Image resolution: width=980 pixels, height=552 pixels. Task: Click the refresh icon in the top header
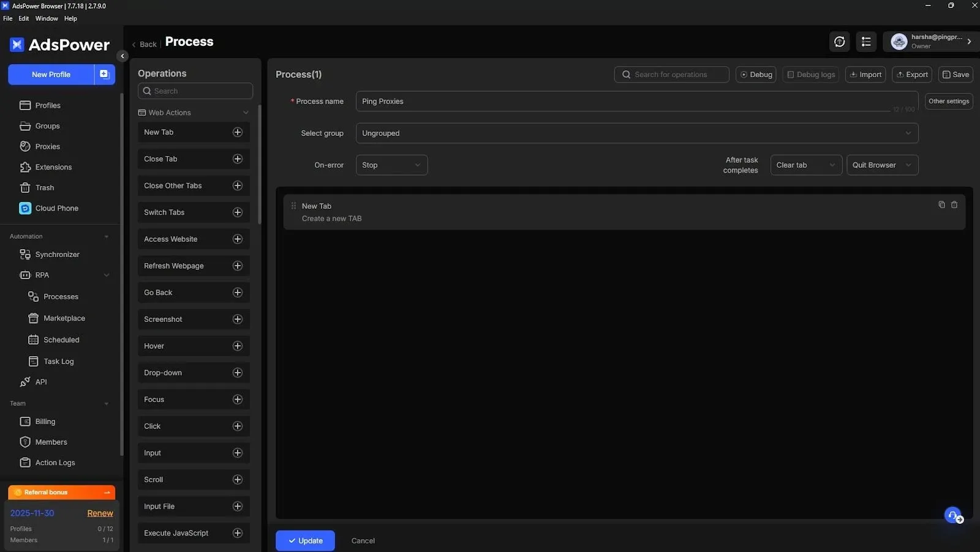pyautogui.click(x=839, y=42)
